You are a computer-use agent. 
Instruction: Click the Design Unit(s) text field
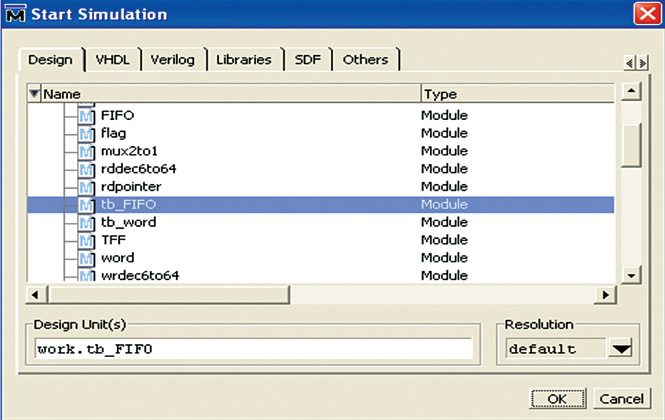253,349
